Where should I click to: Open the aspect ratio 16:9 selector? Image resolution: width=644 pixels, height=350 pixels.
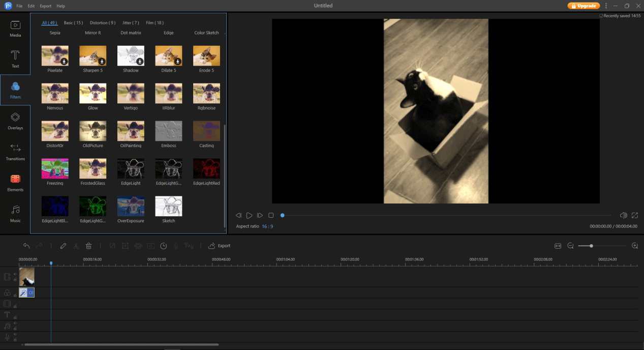pyautogui.click(x=267, y=226)
